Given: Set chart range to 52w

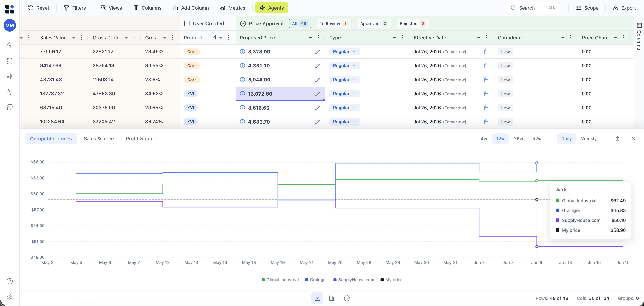Looking at the screenshot, I should point(537,138).
